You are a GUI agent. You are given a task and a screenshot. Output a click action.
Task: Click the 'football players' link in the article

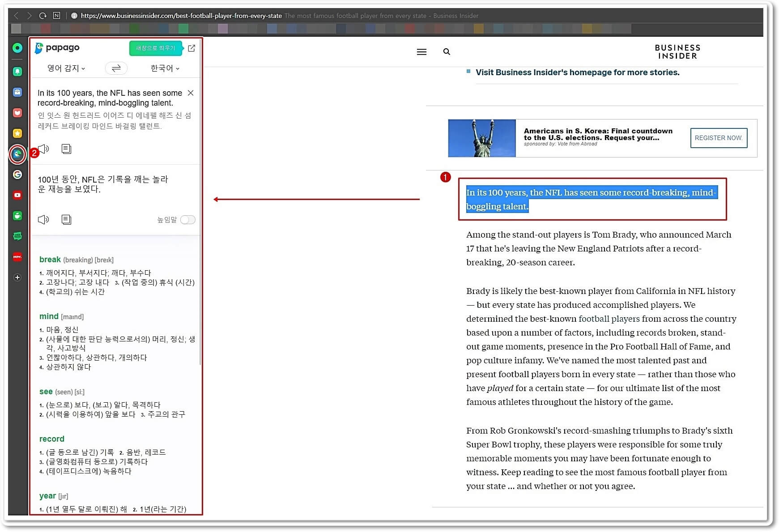point(609,319)
